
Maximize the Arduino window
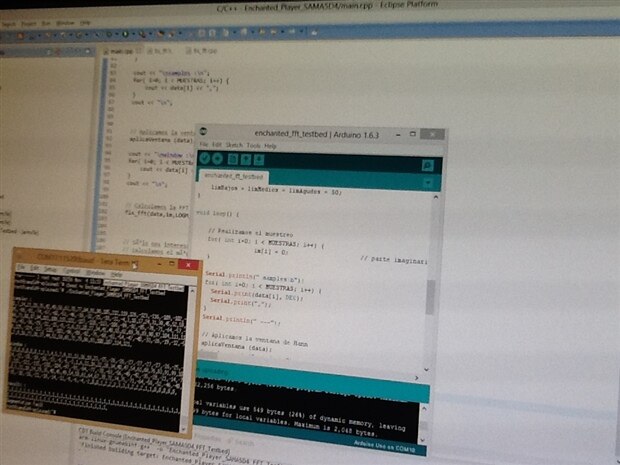point(412,134)
